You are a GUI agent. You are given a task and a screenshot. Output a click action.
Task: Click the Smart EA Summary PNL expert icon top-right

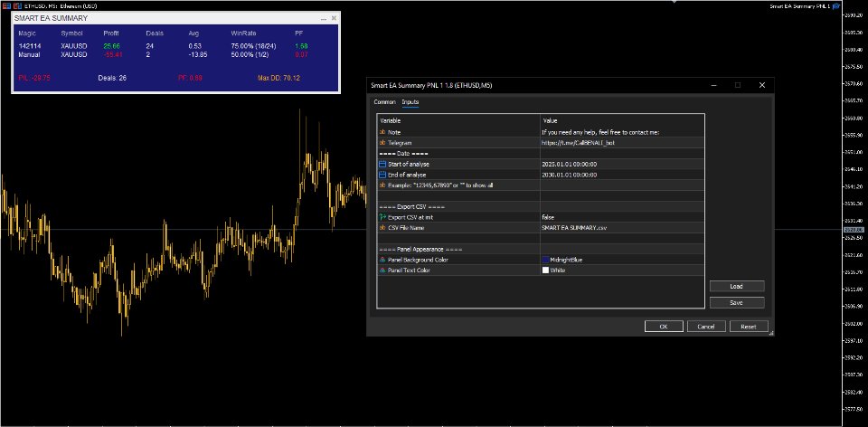tap(836, 6)
